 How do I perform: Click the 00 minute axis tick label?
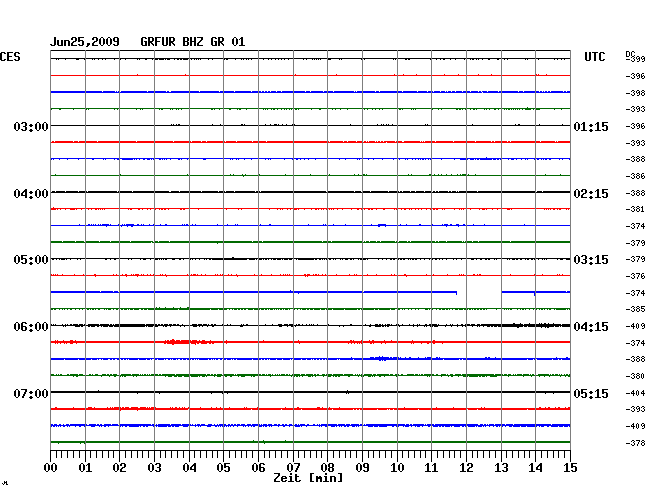point(51,468)
